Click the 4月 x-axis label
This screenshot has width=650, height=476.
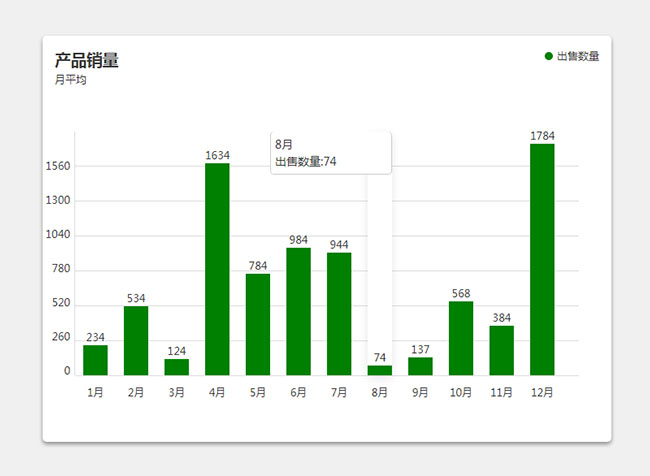point(217,393)
